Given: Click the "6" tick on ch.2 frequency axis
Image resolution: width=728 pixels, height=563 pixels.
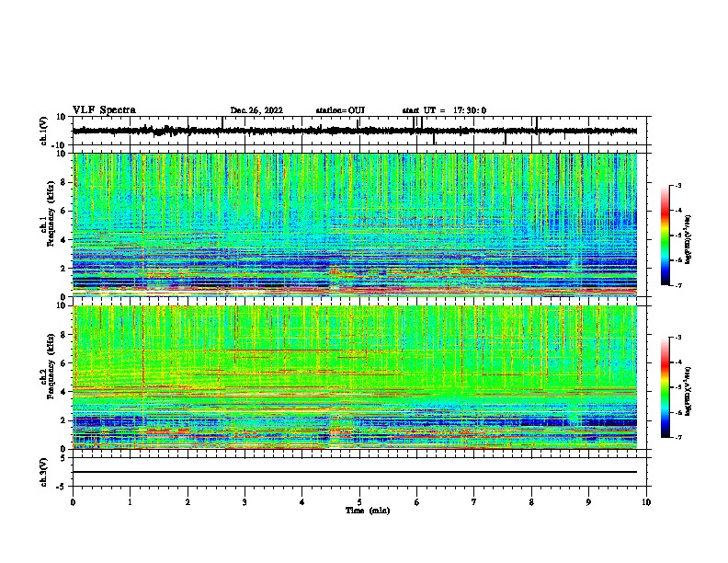Looking at the screenshot, I should point(63,363).
